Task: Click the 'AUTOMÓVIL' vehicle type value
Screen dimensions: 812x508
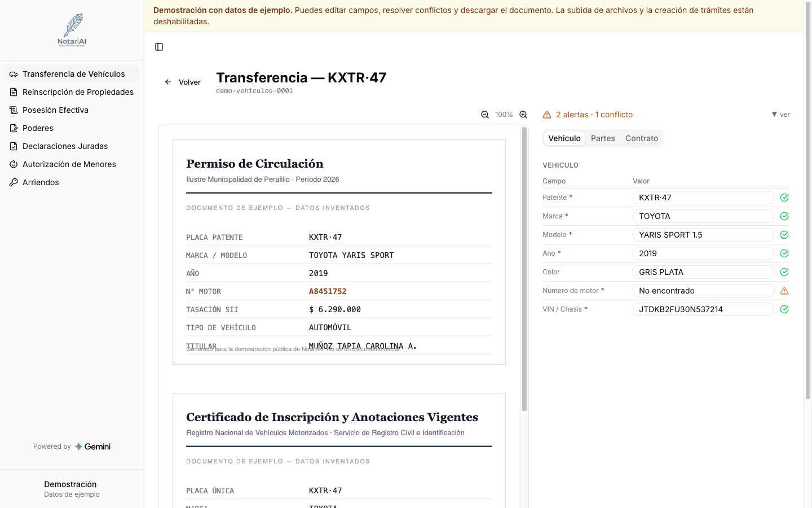Action: click(x=330, y=327)
